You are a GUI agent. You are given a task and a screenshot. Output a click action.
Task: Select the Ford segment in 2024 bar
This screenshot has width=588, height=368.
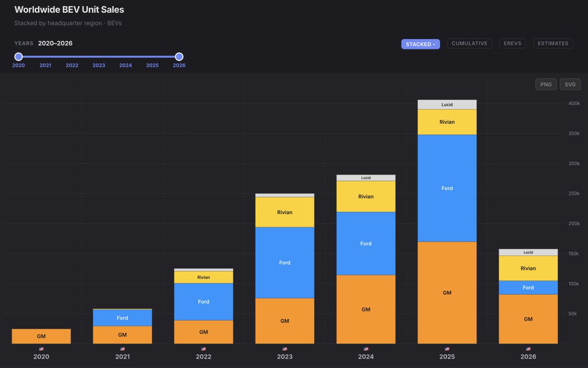[x=366, y=243]
